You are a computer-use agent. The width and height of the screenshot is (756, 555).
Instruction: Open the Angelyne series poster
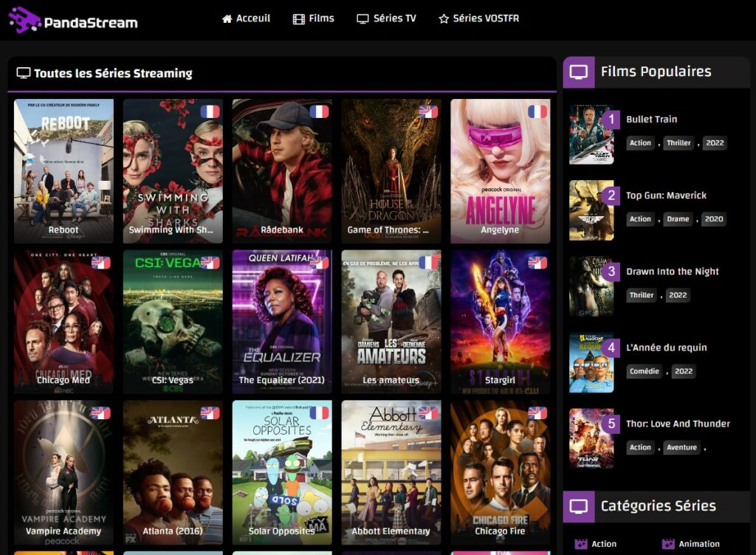point(501,171)
